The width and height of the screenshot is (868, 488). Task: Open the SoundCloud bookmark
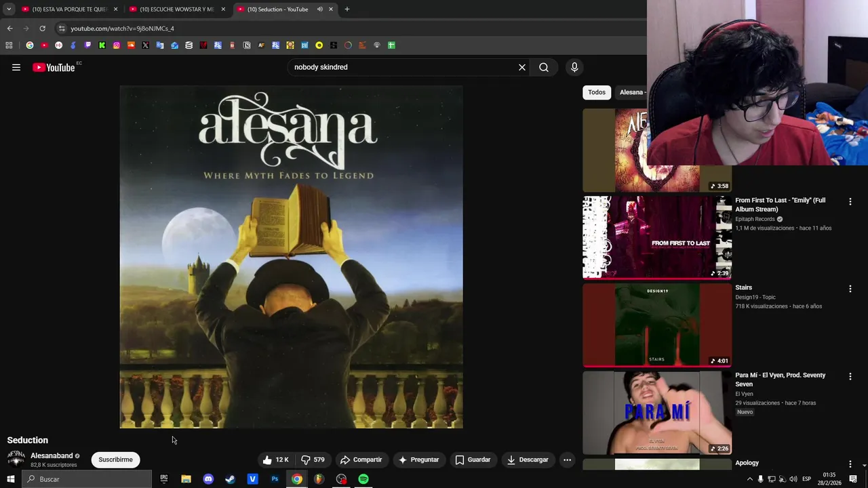131,45
